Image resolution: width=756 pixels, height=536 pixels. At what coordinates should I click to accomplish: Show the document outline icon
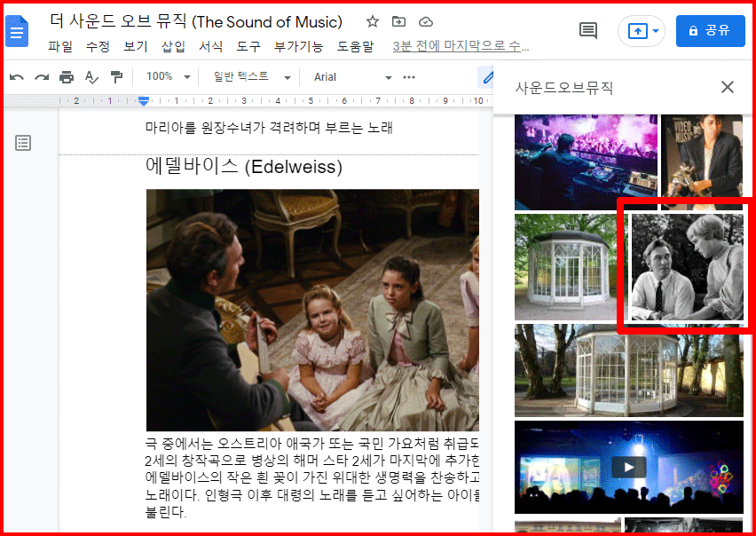[x=23, y=143]
